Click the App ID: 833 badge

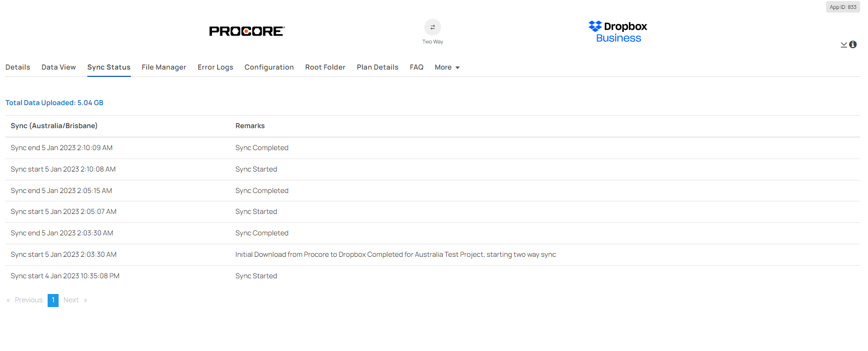[843, 7]
